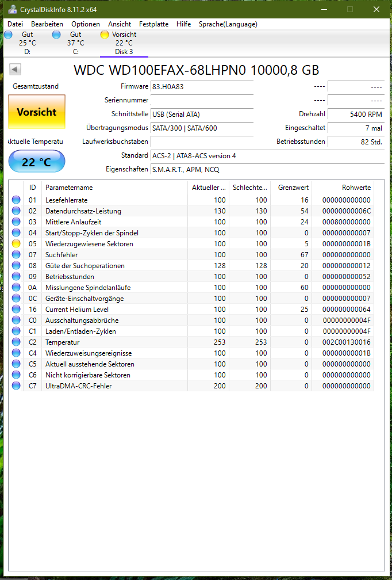Click the yellow orb for Wiederzugewiesene Sektoren
The width and height of the screenshot is (392, 580).
point(16,244)
